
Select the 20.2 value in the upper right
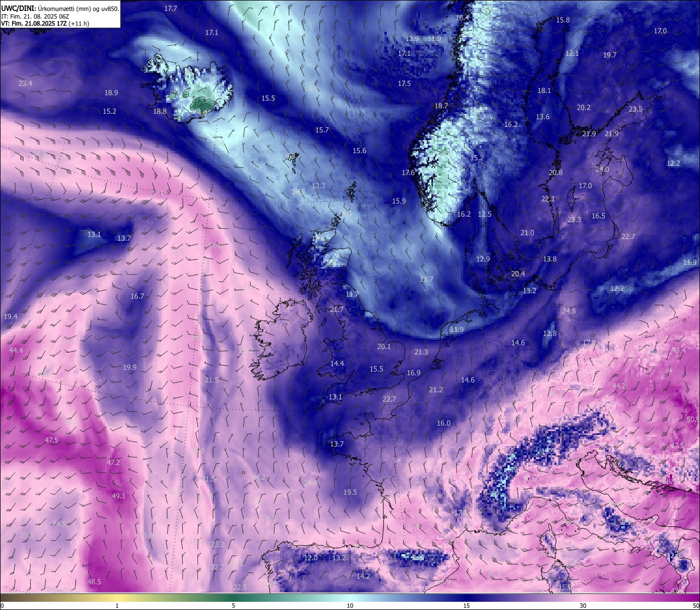(x=584, y=107)
